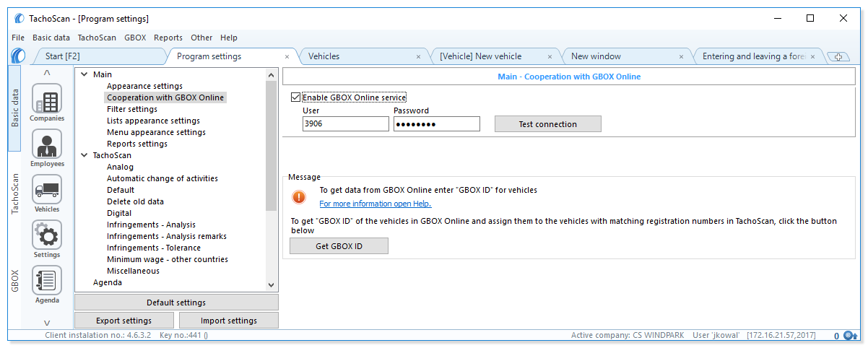Open the Basic data menu
This screenshot has width=868, height=348.
[x=51, y=38]
